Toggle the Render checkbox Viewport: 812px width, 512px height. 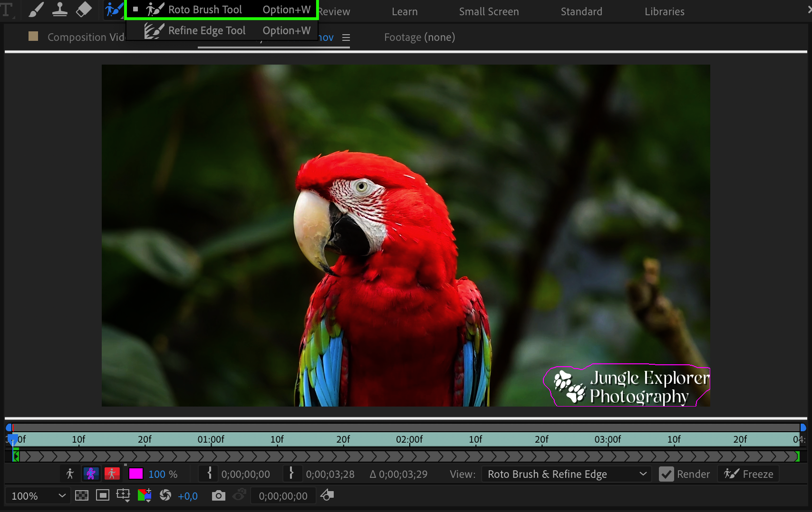(667, 474)
